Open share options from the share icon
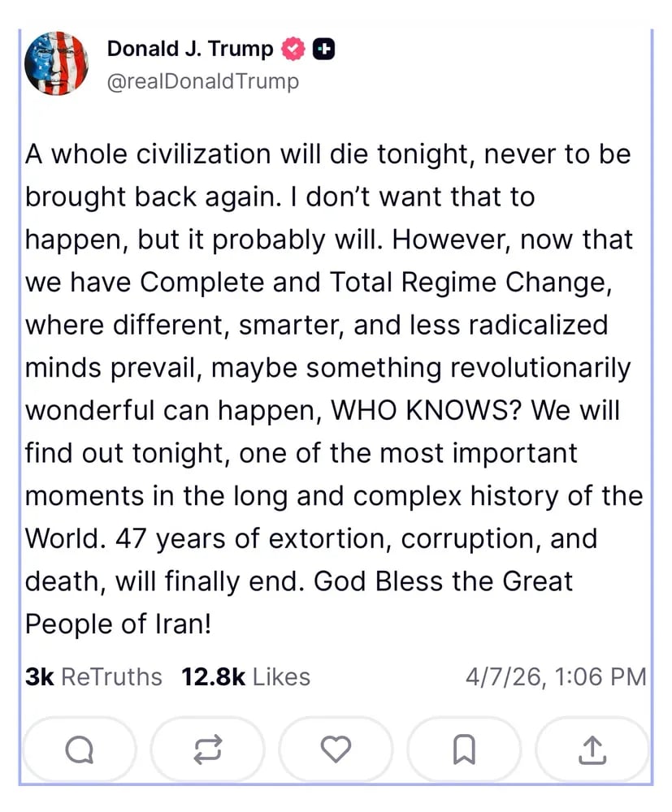Screen dimensions: 672x812 pyautogui.click(x=592, y=749)
